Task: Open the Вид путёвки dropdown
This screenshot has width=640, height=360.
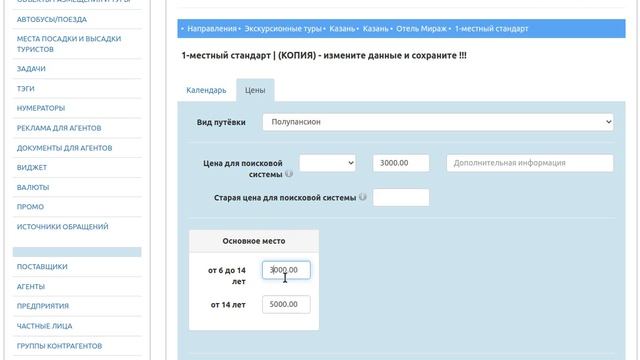Action: [x=438, y=122]
